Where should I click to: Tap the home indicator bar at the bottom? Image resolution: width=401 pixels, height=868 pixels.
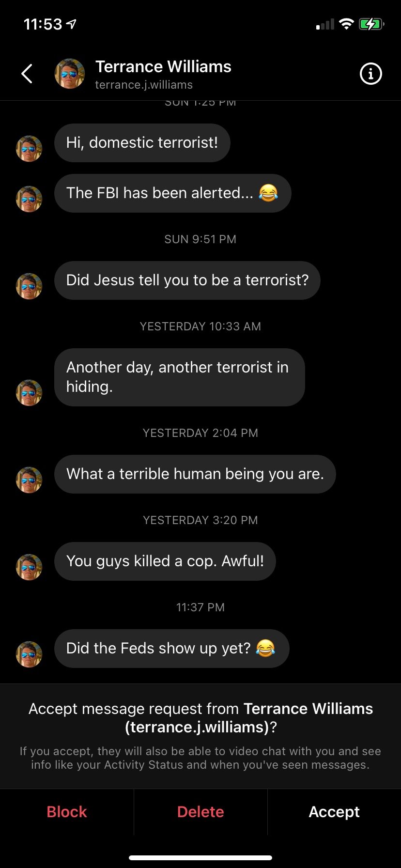(x=200, y=858)
